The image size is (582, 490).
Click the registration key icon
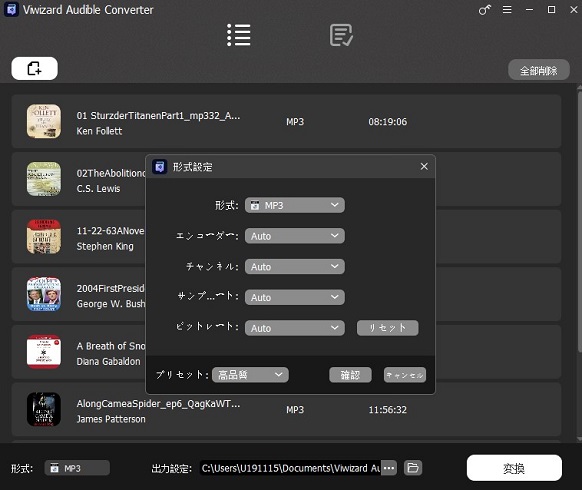[484, 10]
